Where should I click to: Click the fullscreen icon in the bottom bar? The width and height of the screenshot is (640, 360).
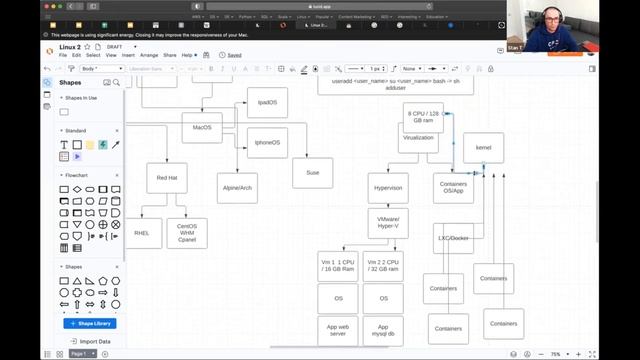(x=592, y=354)
